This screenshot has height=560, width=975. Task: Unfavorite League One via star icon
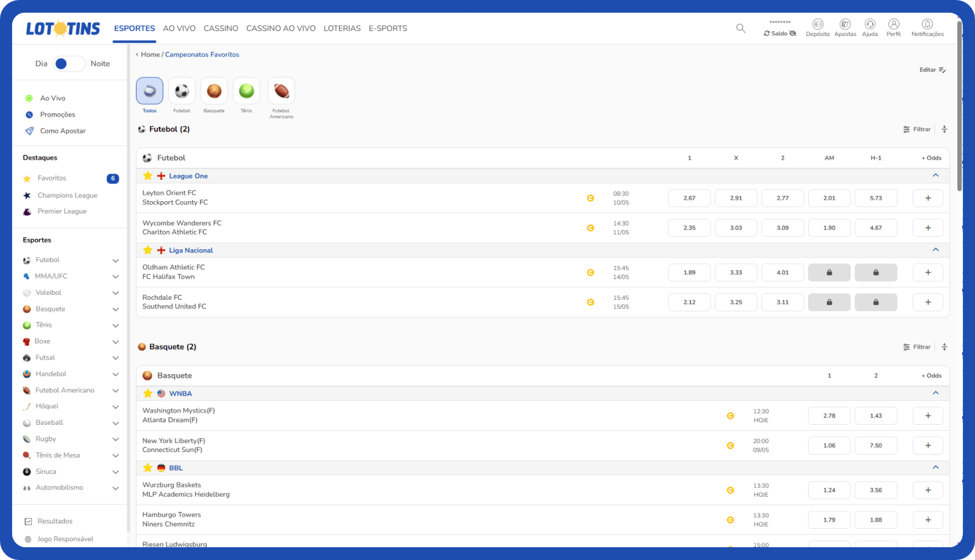point(147,175)
